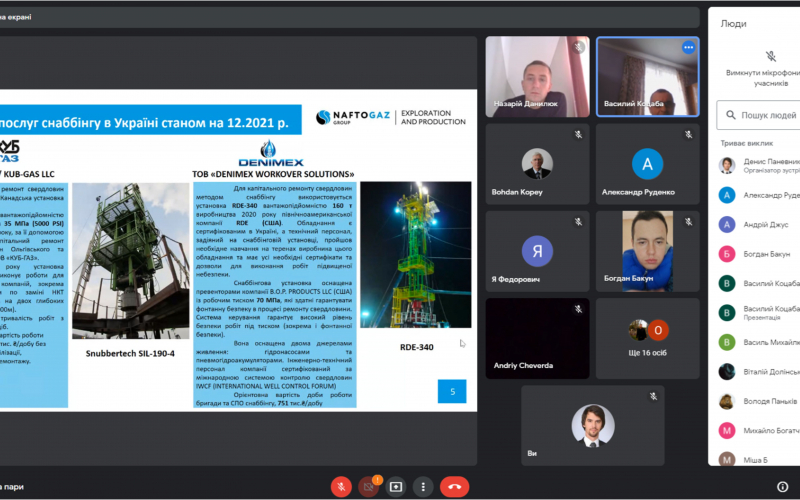Click blue slide title banner
Viewport: 800px width, 500px height.
[x=151, y=120]
